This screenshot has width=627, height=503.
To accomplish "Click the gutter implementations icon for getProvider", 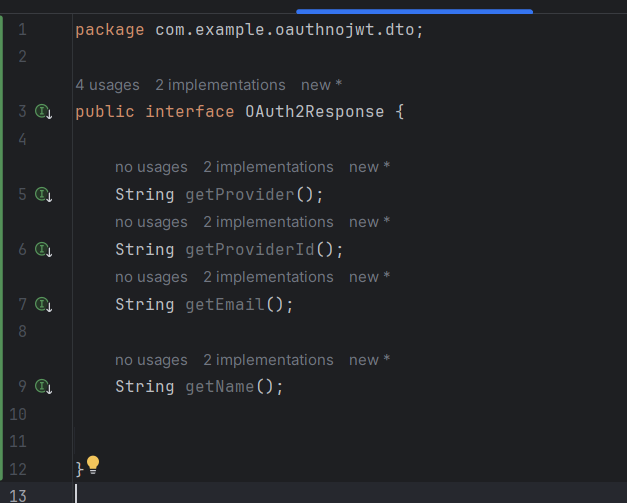I will click(x=43, y=194).
